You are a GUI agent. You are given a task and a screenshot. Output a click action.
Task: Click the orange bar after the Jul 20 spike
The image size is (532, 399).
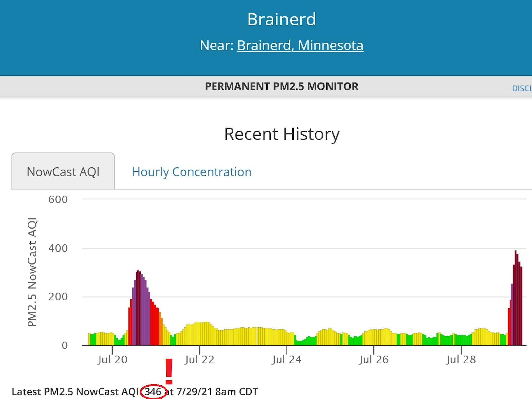coord(161,330)
